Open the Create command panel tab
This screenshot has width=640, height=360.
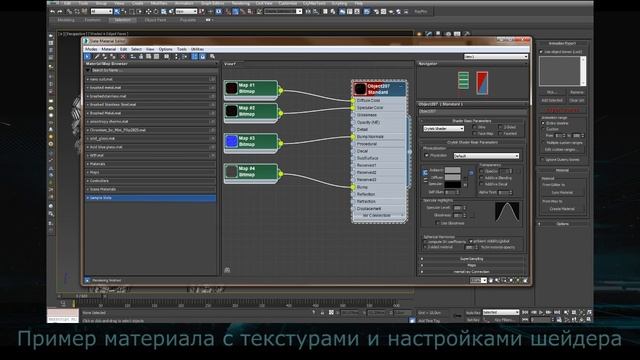click(x=419, y=35)
